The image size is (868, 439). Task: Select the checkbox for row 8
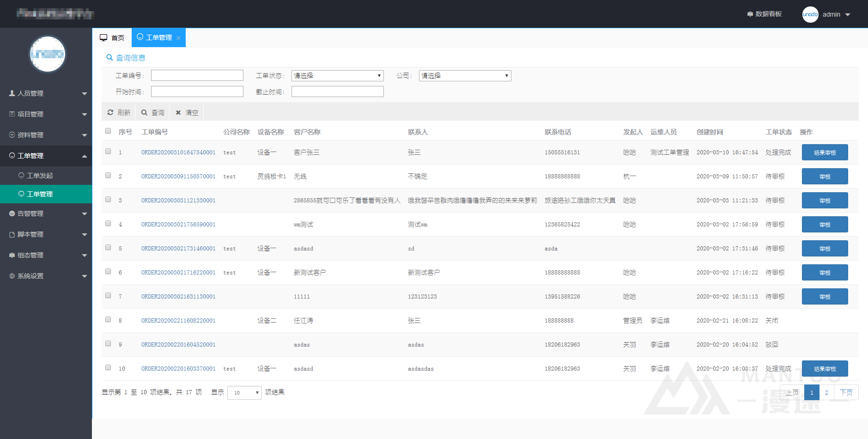tap(108, 319)
